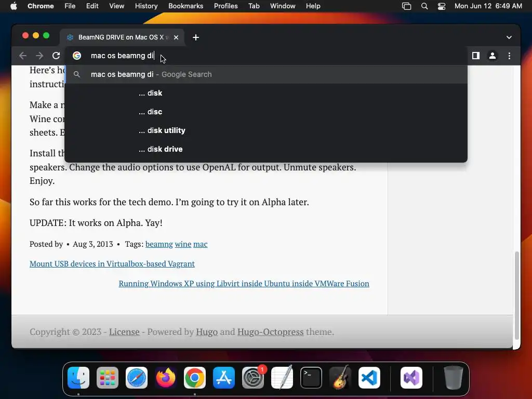
Task: Open Launchpad from the Dock
Action: pos(108,378)
